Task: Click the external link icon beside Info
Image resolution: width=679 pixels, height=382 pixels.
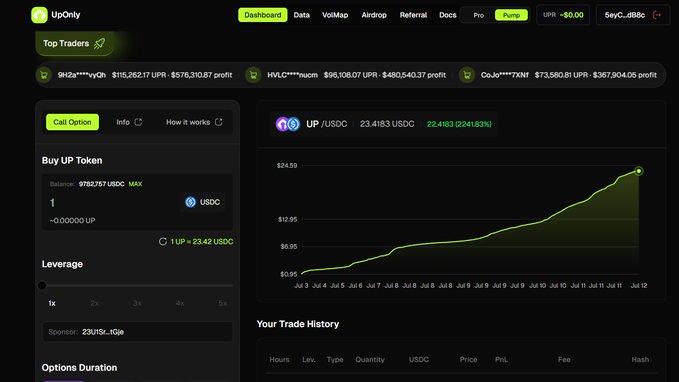Action: tap(138, 122)
